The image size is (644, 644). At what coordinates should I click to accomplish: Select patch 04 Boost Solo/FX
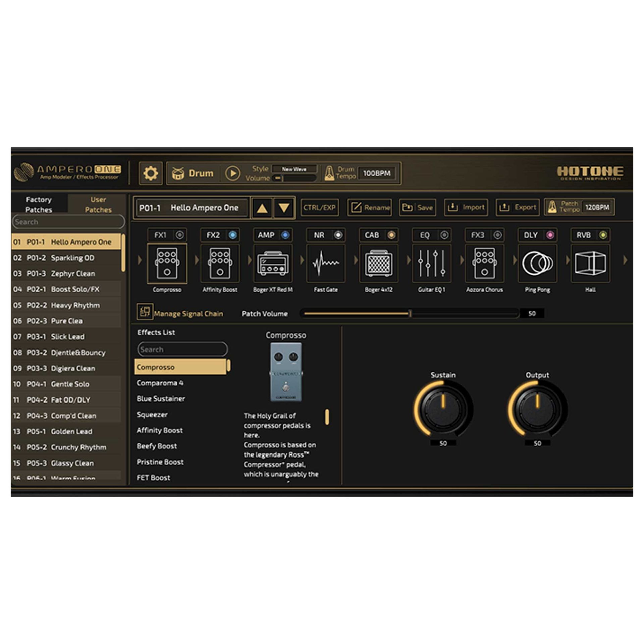pyautogui.click(x=66, y=289)
